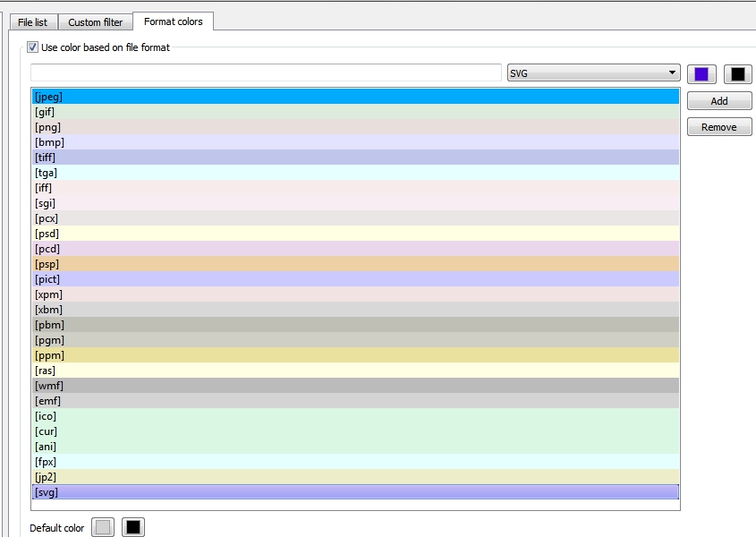Select the [pcx] row
This screenshot has height=537, width=756.
coord(355,218)
